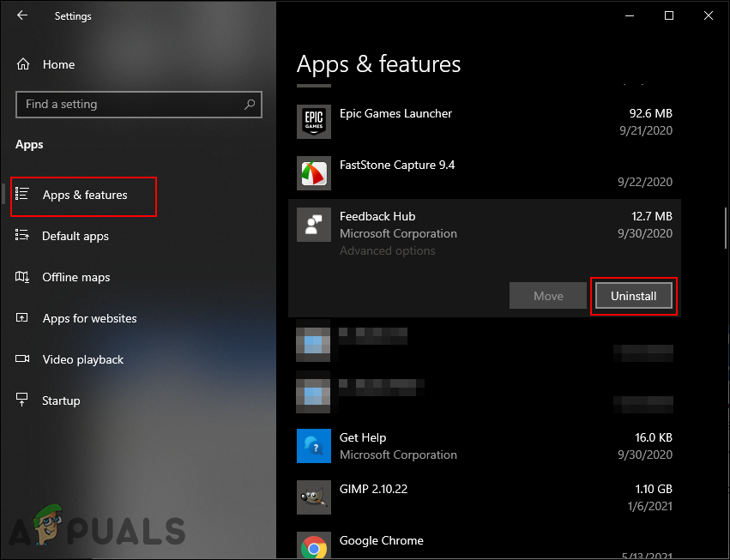Click the FastStone Capture app icon

click(x=313, y=172)
